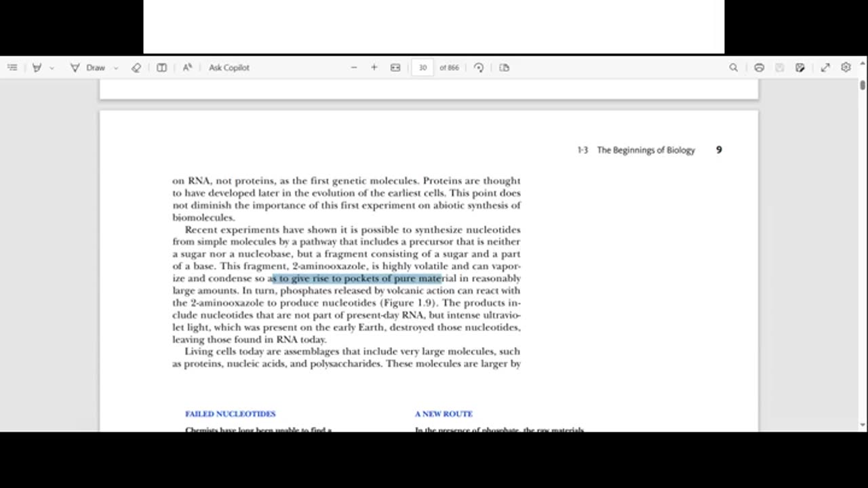Click the Ask Copilot button
The width and height of the screenshot is (868, 488).
pyautogui.click(x=229, y=68)
